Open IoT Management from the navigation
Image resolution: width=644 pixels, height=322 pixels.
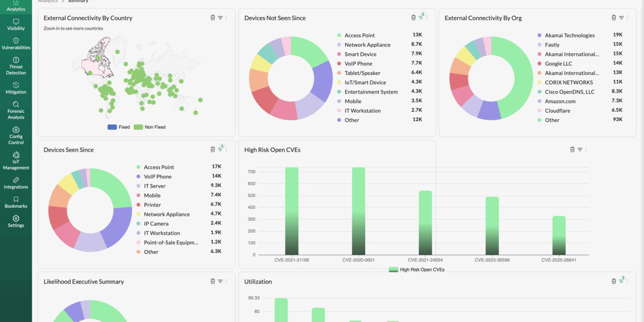pos(16,160)
